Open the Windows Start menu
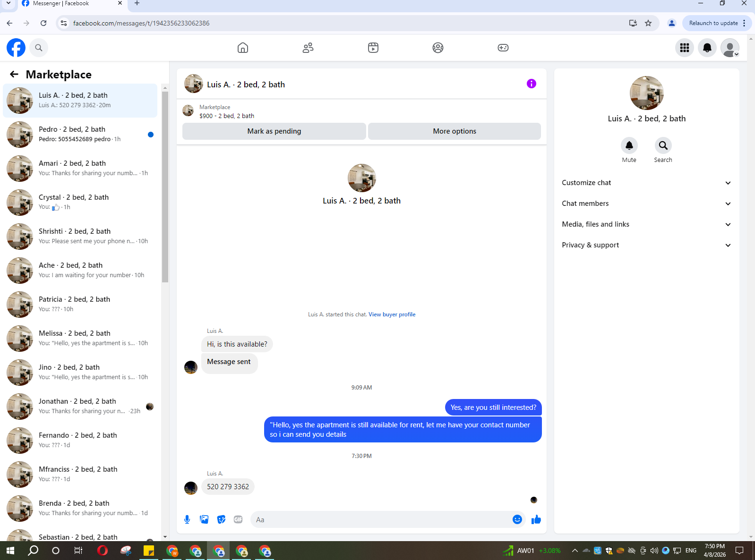 (10, 551)
